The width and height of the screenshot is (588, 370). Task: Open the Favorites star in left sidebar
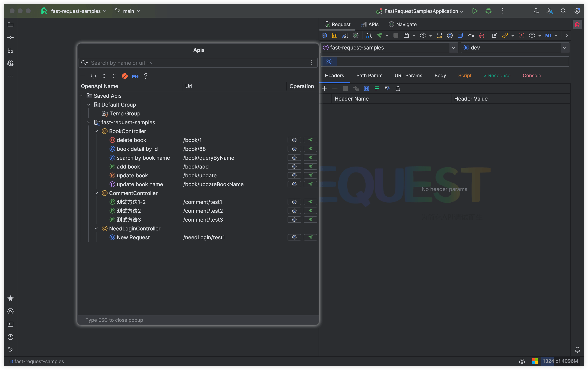pos(10,298)
